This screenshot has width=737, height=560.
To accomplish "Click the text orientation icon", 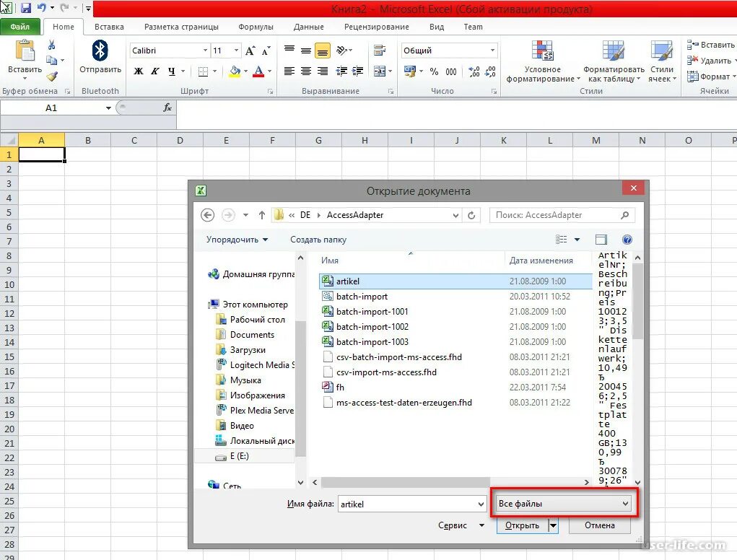I will (x=342, y=50).
